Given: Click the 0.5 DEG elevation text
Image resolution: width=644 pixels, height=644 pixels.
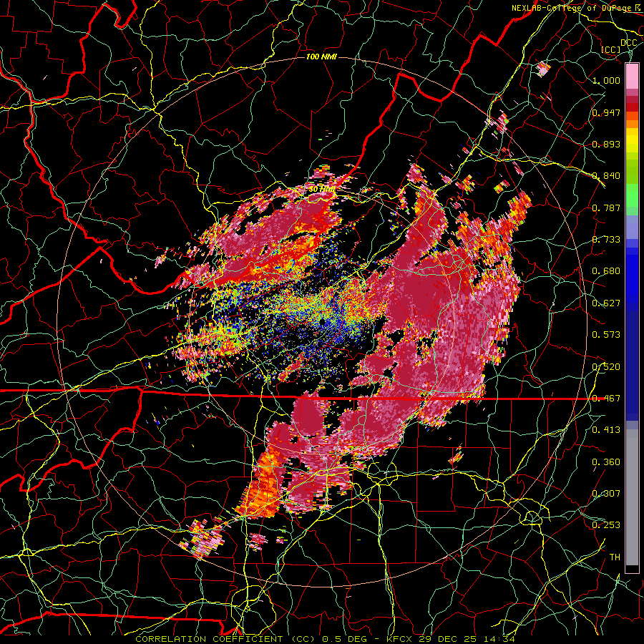Looking at the screenshot, I should (x=344, y=639).
